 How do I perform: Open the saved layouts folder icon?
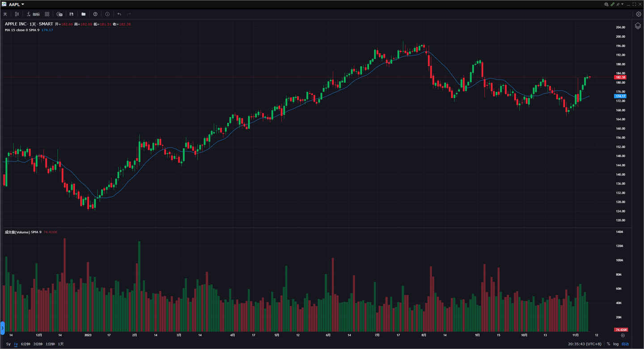coord(83,14)
